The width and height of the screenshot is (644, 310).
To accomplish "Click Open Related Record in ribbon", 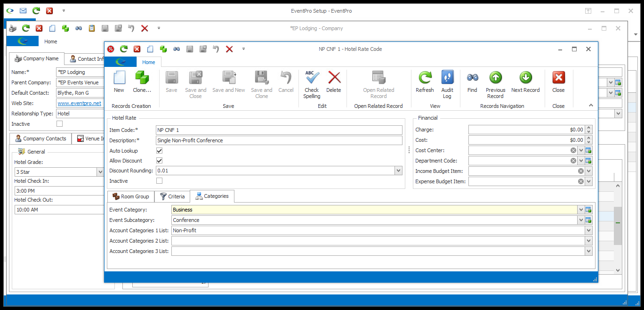I will click(x=378, y=85).
